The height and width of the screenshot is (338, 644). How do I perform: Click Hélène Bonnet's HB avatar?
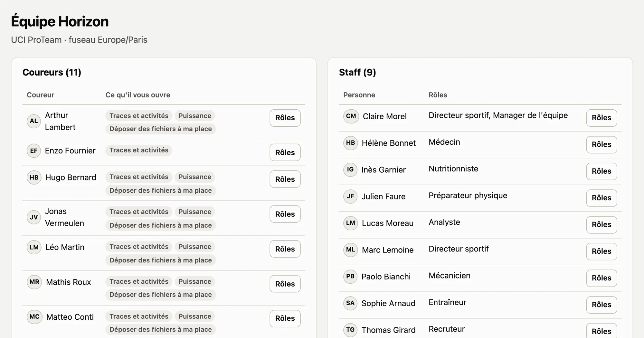click(351, 143)
